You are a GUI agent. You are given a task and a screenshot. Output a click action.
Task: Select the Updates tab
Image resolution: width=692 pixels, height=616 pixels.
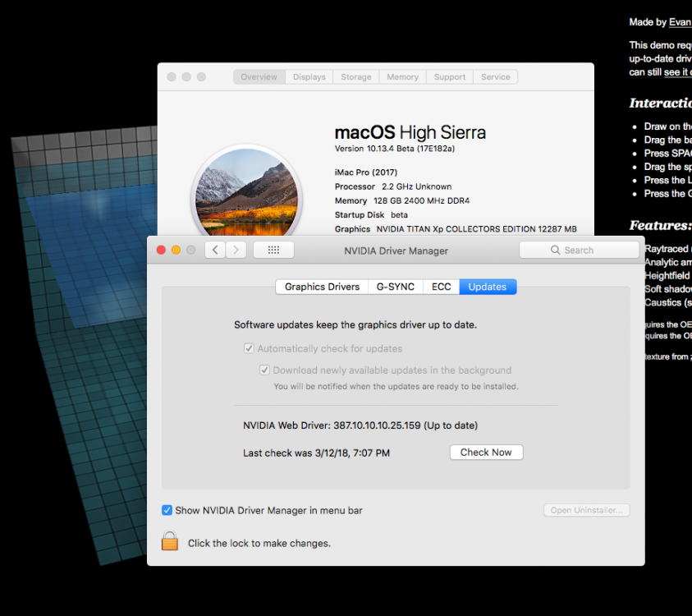pos(488,287)
